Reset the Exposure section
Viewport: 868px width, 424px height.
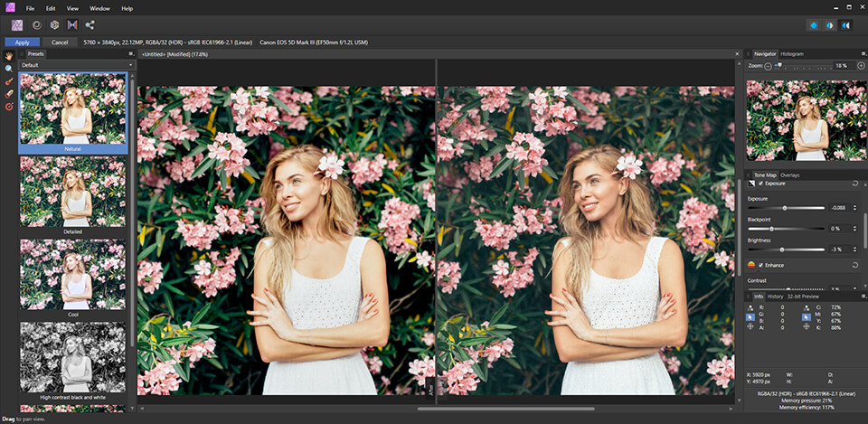click(x=856, y=184)
